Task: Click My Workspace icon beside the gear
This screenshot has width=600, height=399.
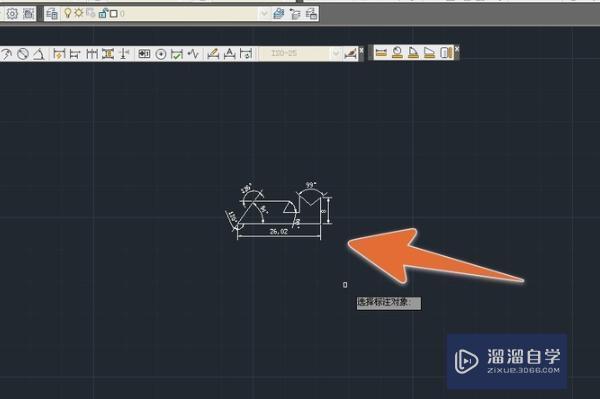Action: click(29, 14)
